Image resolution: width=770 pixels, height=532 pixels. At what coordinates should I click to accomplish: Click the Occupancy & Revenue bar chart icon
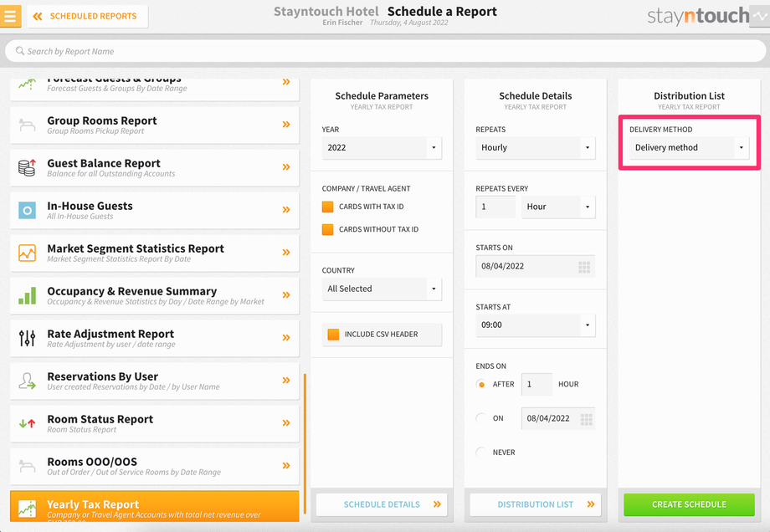(x=27, y=296)
